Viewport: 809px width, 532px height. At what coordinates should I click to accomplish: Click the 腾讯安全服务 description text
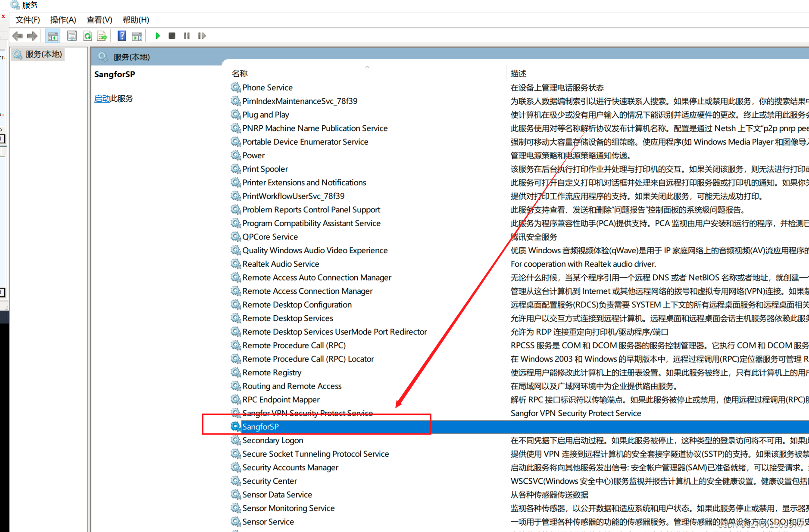534,237
